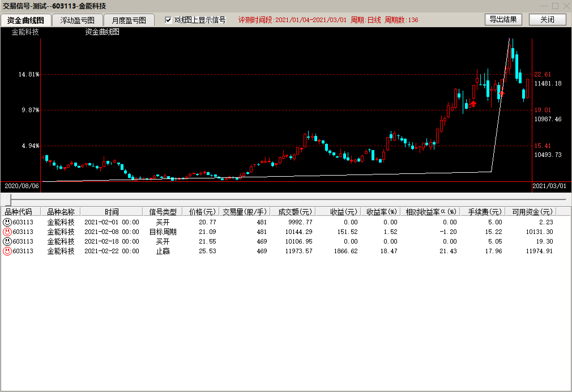
Task: Click the 9.87% axis label
Action: click(30, 110)
